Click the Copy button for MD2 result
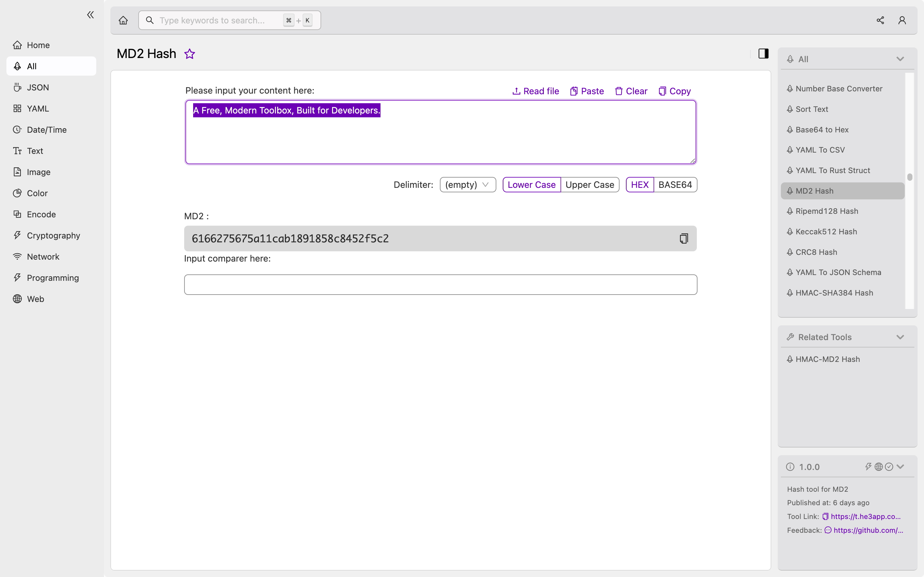Viewport: 924px width, 577px height. click(x=684, y=238)
